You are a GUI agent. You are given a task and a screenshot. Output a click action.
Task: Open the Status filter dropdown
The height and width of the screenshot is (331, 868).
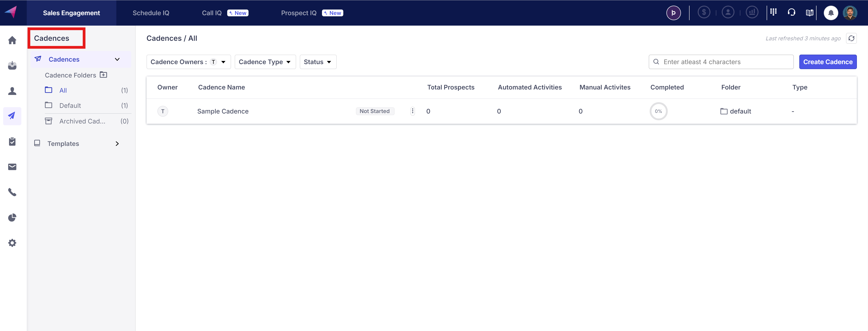(x=317, y=62)
